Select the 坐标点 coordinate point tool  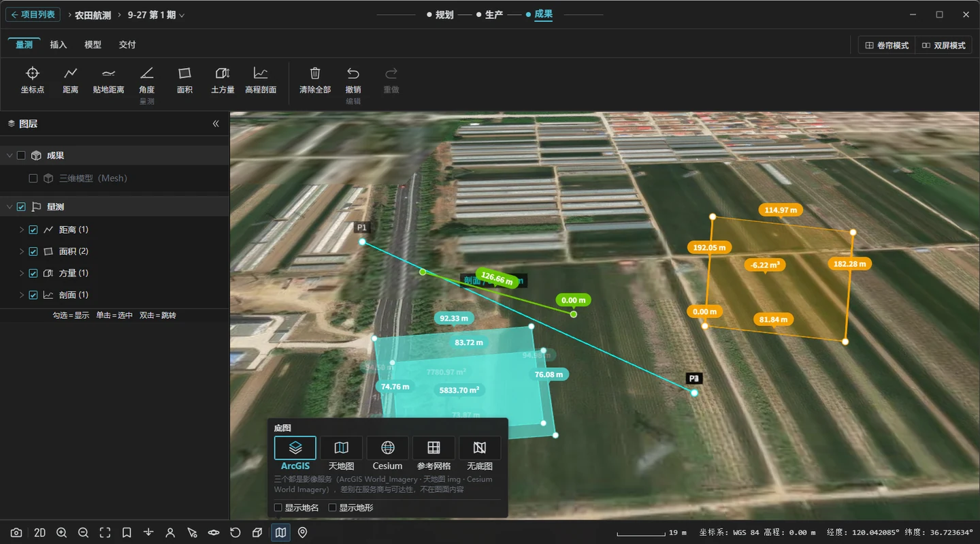click(x=33, y=80)
